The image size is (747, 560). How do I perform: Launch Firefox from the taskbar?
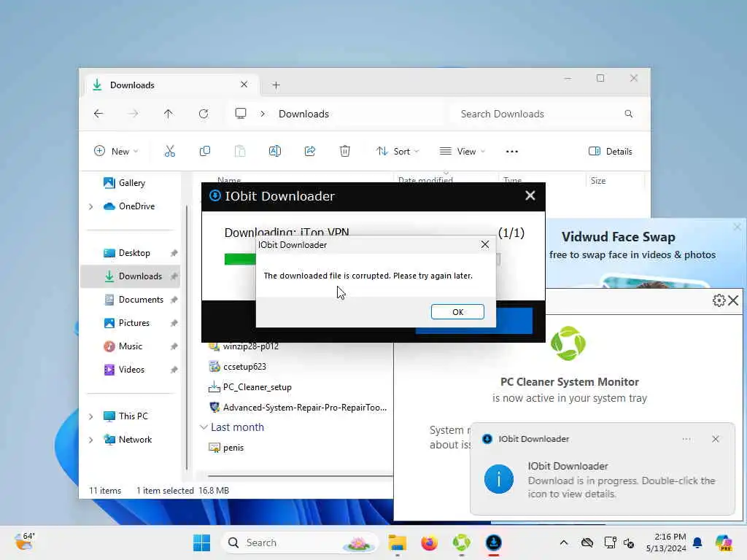pyautogui.click(x=429, y=542)
